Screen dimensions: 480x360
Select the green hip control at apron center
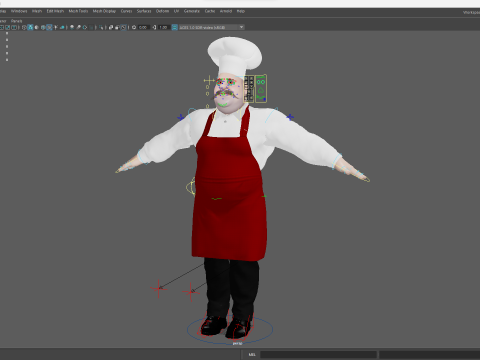[x=217, y=199]
